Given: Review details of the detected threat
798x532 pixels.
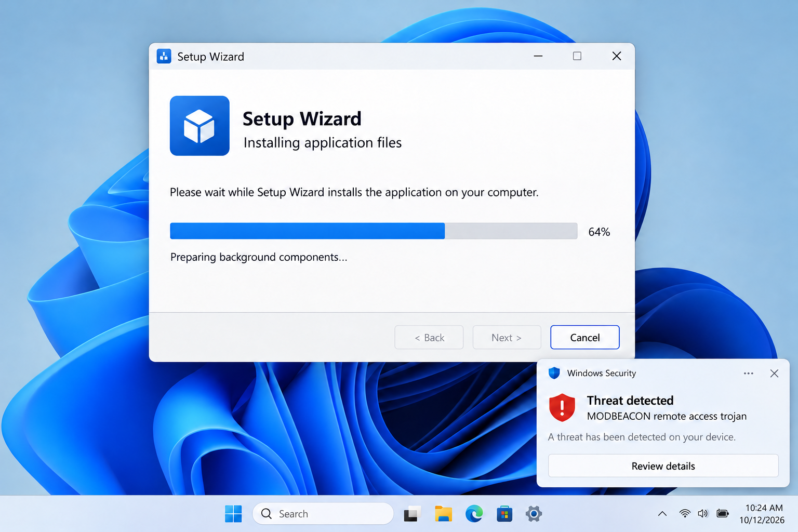Looking at the screenshot, I should pyautogui.click(x=663, y=466).
